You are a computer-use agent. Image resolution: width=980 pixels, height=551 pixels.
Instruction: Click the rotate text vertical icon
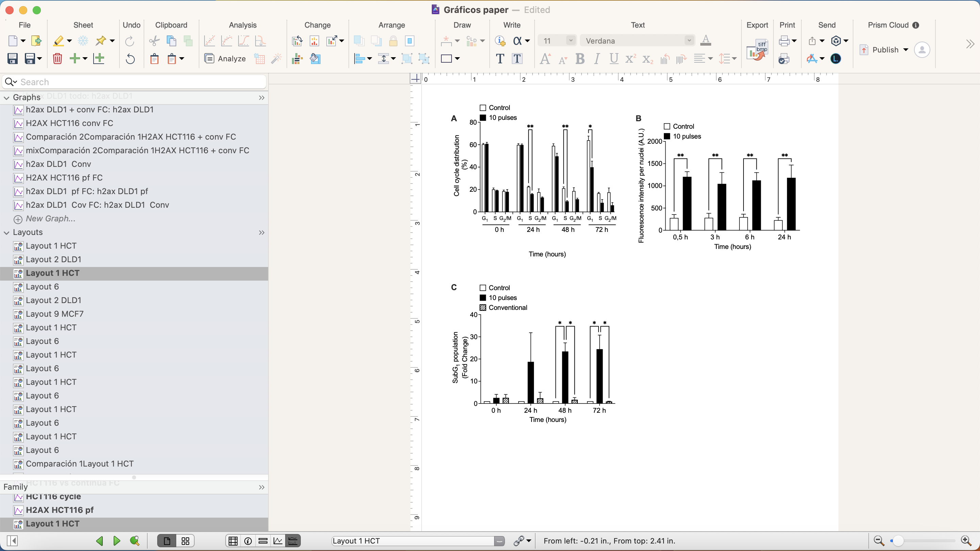click(x=665, y=59)
